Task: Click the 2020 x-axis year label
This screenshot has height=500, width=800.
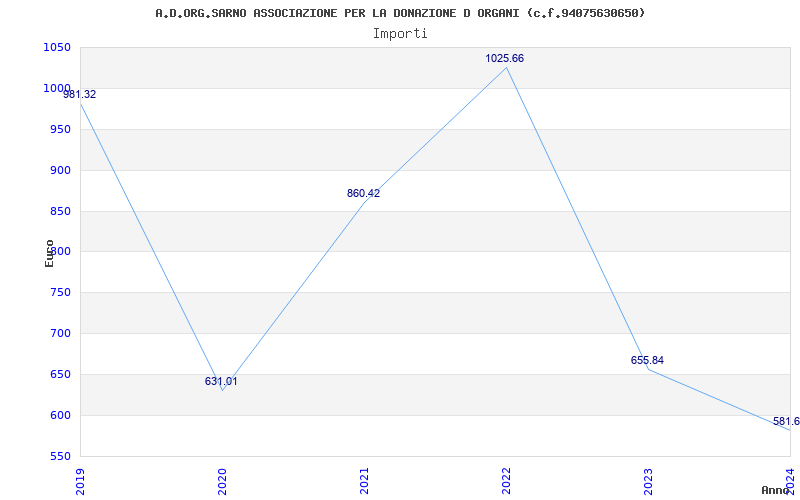Action: [x=222, y=481]
